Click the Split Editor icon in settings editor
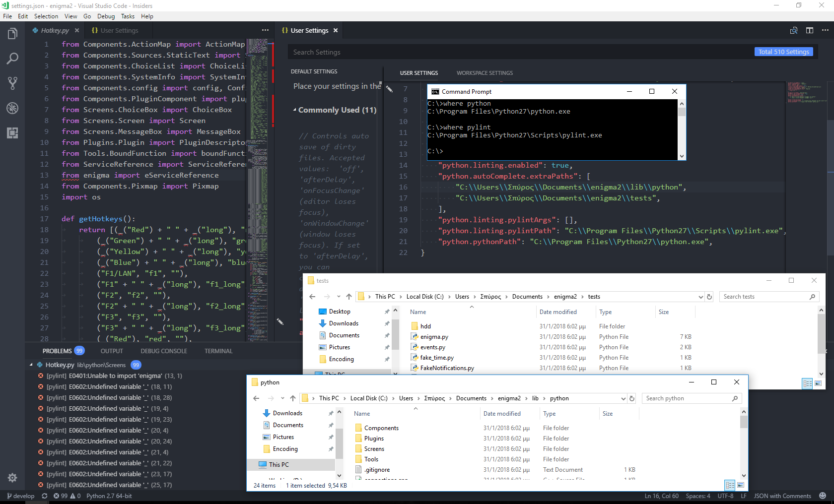Screen dimensions: 834x504 point(810,30)
